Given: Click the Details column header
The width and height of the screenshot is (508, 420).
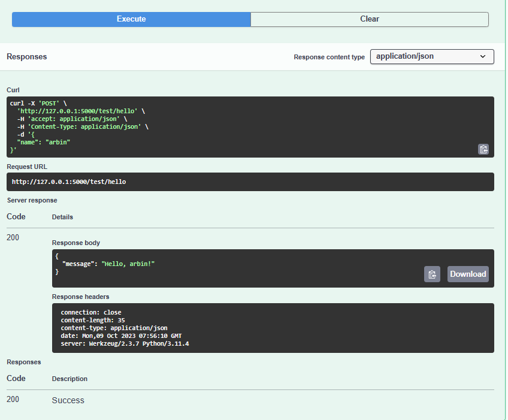Looking at the screenshot, I should point(62,217).
